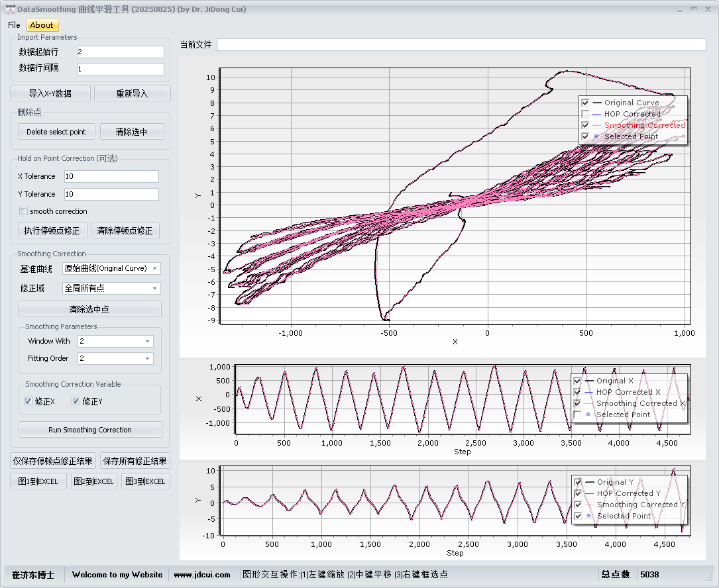The width and height of the screenshot is (719, 588).
Task: Expand the 修正域 correction domain dropdown
Action: (111, 289)
